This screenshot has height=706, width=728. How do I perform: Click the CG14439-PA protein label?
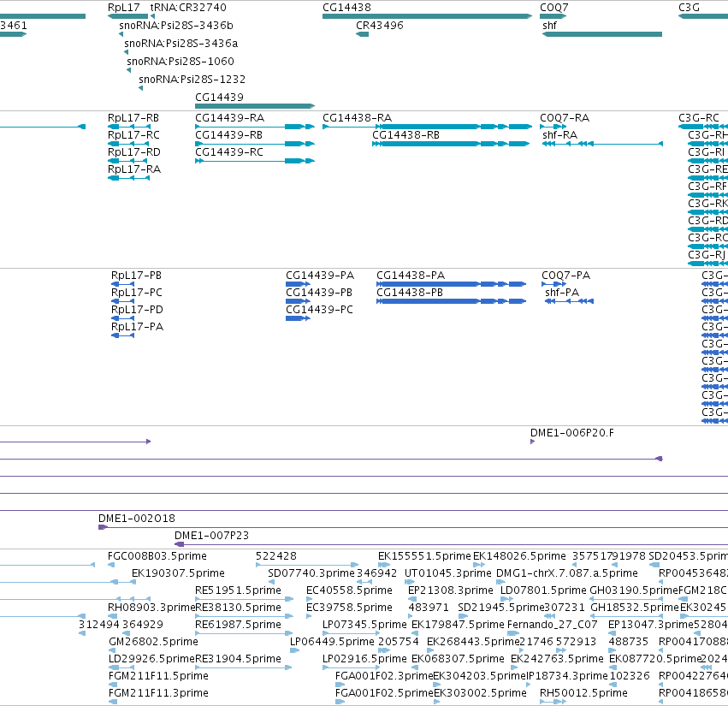point(320,275)
